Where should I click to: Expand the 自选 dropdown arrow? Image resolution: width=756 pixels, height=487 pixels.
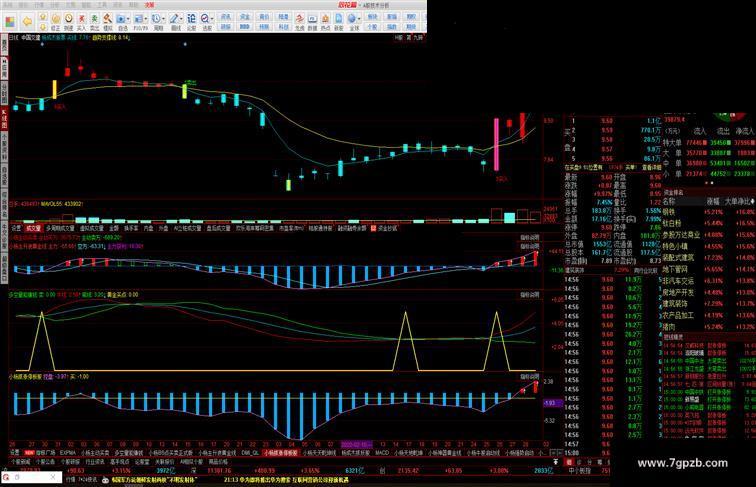(x=129, y=19)
